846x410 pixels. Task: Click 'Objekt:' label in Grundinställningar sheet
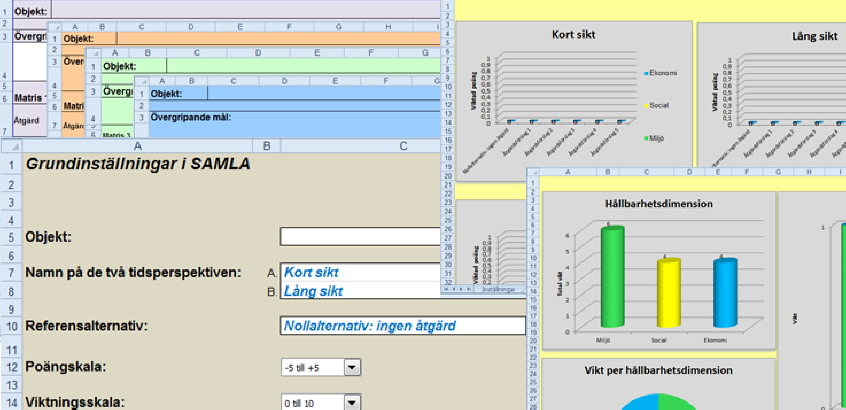[x=48, y=237]
